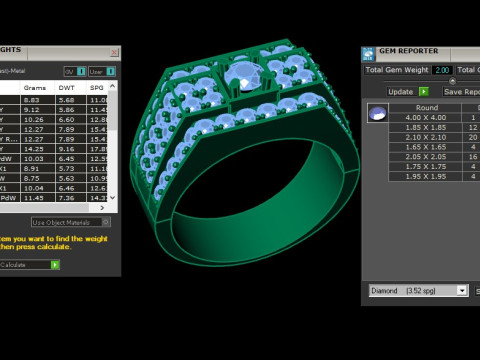This screenshot has height=360, width=480.
Task: Click the center round diamond on the ring
Action: pos(244,77)
